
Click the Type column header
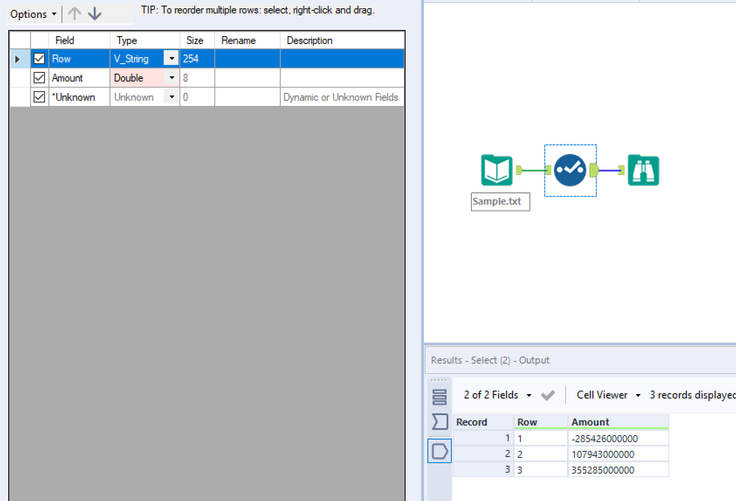click(x=145, y=40)
